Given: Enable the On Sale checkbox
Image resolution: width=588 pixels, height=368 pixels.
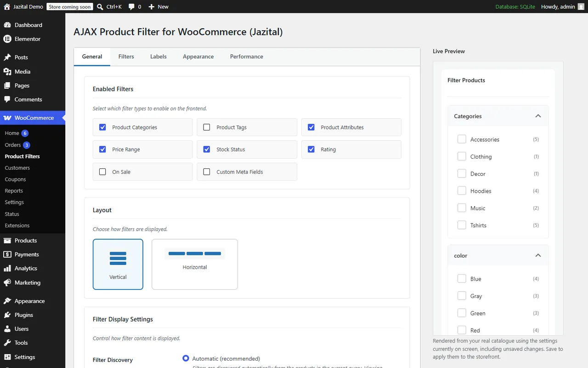Looking at the screenshot, I should pos(103,172).
